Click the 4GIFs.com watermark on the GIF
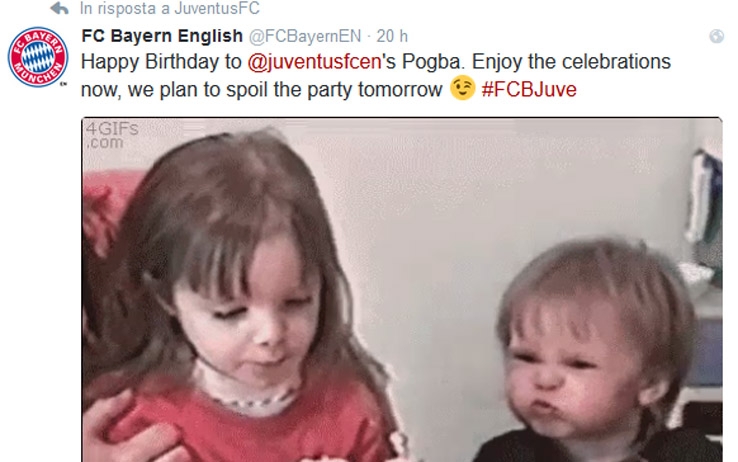738x462 pixels. [112, 135]
